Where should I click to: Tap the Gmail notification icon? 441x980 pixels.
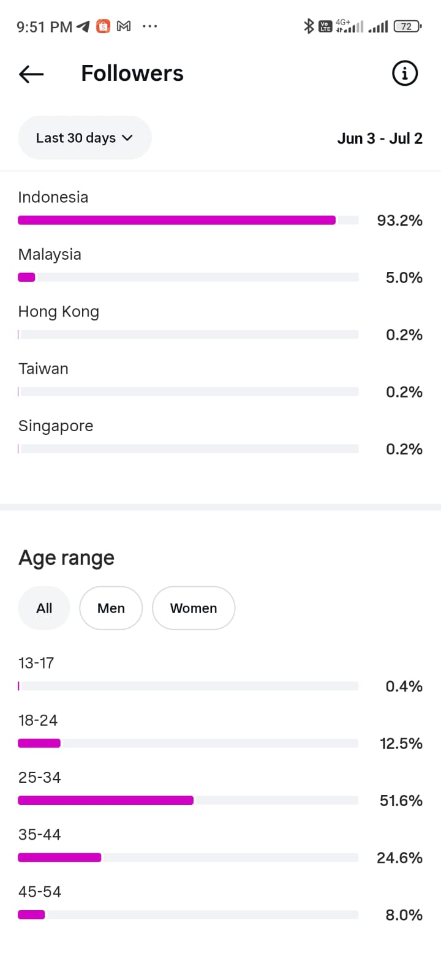pyautogui.click(x=124, y=26)
